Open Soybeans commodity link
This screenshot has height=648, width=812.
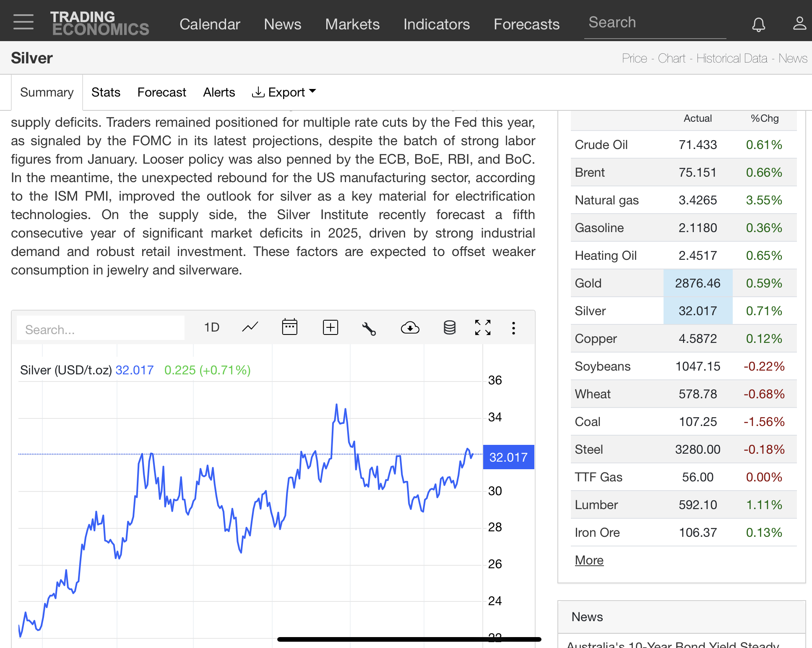click(x=602, y=366)
